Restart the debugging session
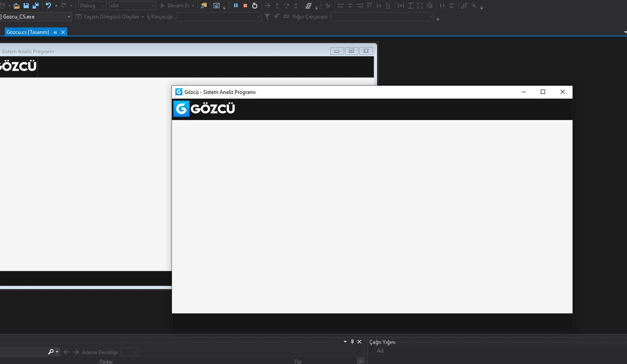 (255, 6)
